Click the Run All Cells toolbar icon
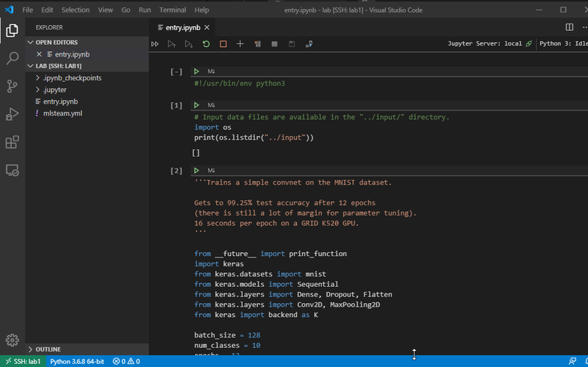The height and width of the screenshot is (367, 588). pyautogui.click(x=155, y=44)
